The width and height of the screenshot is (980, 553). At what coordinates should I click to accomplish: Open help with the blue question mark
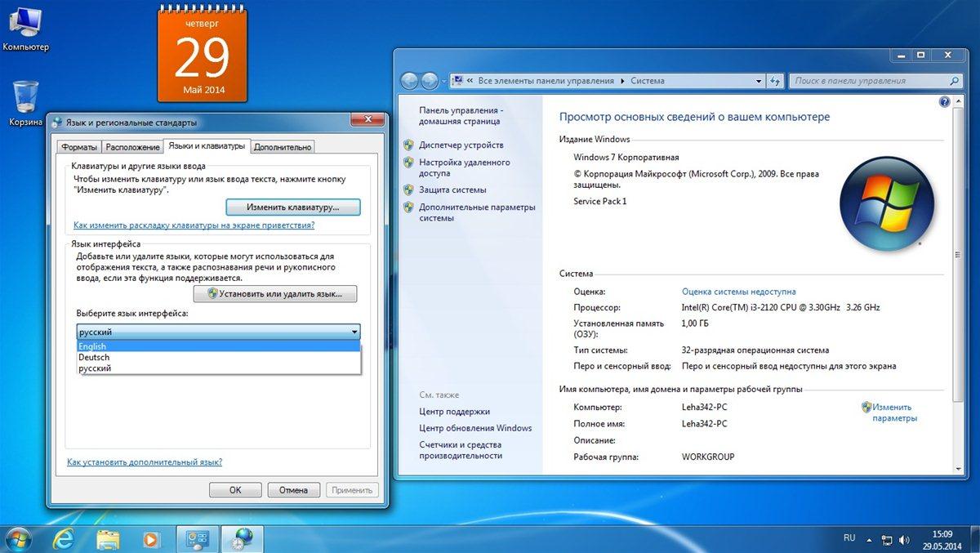[x=945, y=102]
